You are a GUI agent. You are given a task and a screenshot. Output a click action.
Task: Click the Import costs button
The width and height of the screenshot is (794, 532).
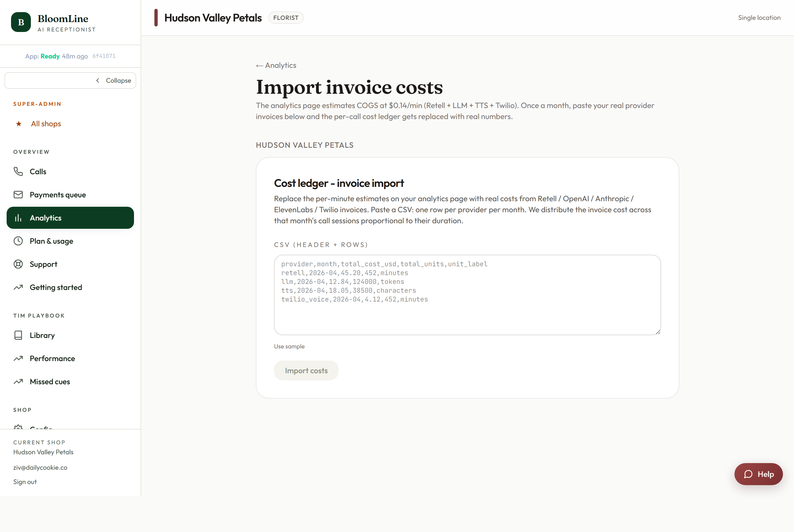click(x=306, y=370)
